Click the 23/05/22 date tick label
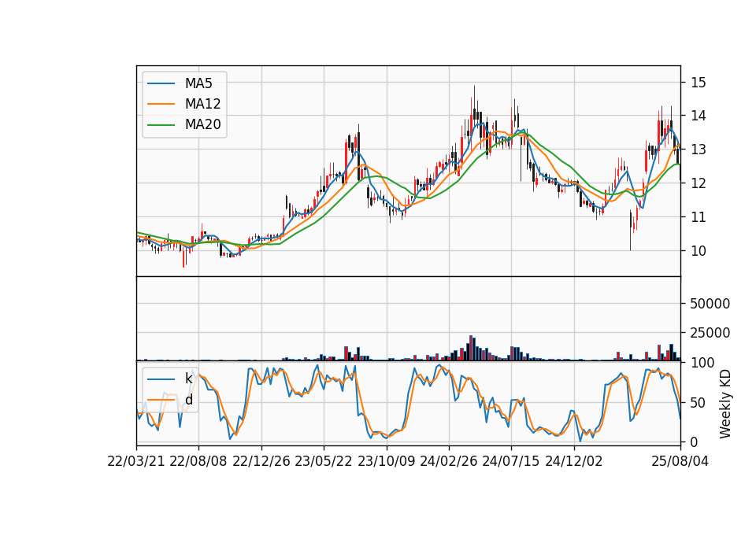Viewport: 756px width, 543px height. tap(324, 461)
